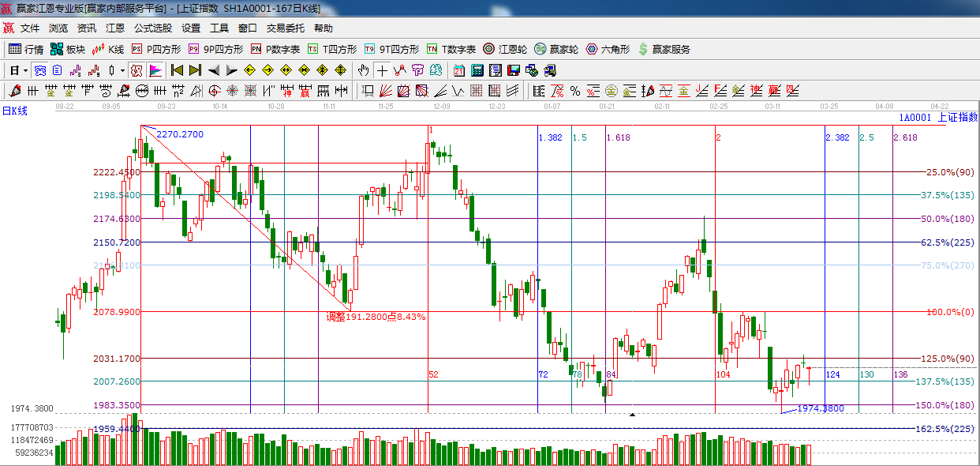Screen dimensions: 980x466
Task: Click the 行情 quotes button
Action: point(26,49)
